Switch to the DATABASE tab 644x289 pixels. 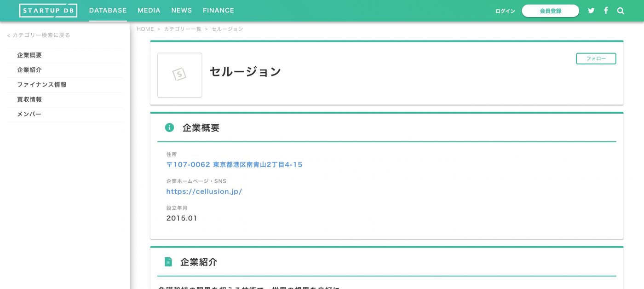[108, 10]
